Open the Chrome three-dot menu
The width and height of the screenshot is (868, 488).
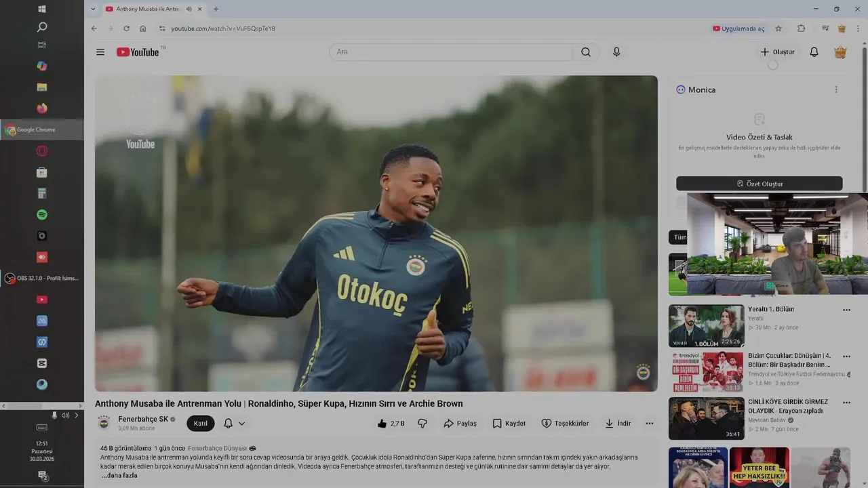859,28
